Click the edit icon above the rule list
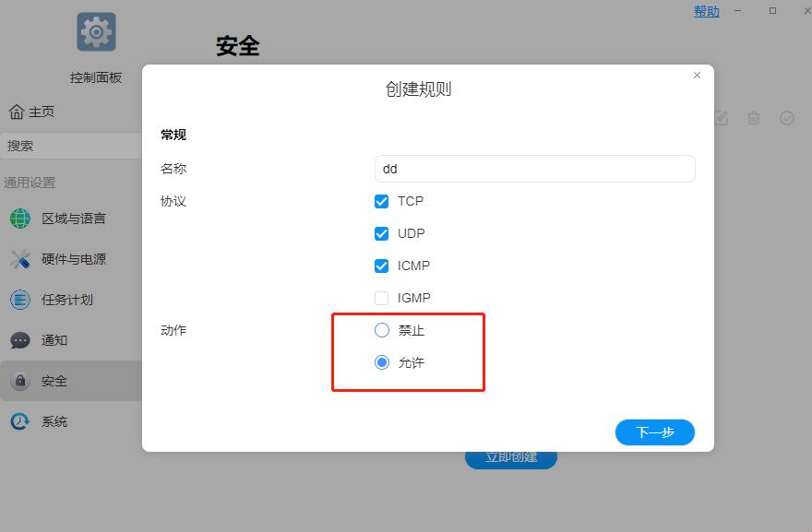The width and height of the screenshot is (812, 532). click(721, 118)
